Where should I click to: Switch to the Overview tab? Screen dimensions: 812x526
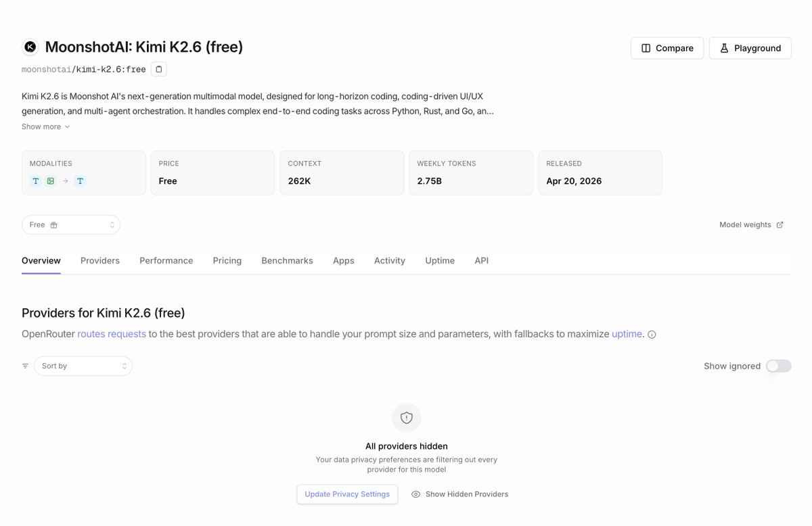point(41,260)
